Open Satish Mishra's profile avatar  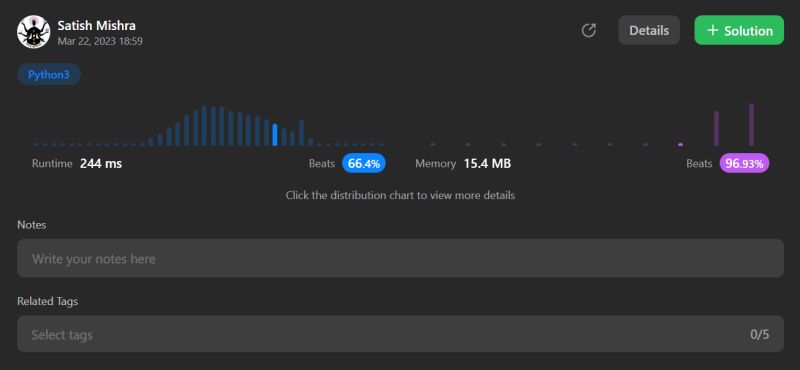(34, 32)
